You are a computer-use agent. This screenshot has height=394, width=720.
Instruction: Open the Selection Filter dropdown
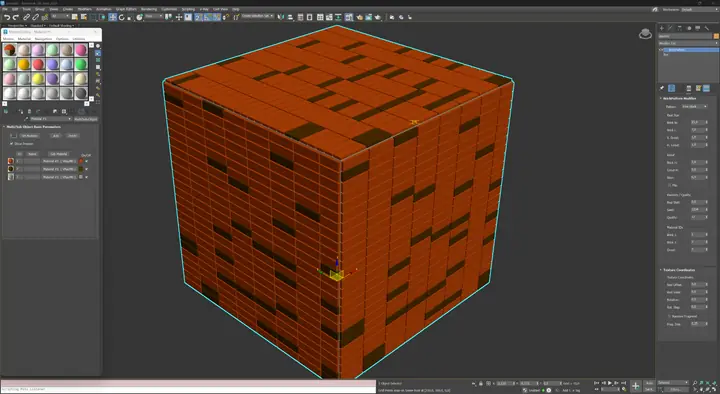point(61,17)
